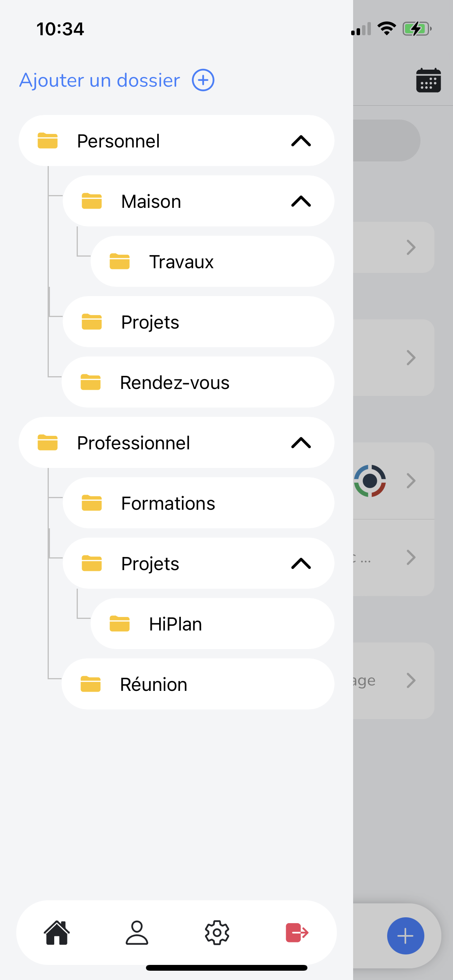Viewport: 453px width, 980px height.
Task: Tap the red logout icon
Action: (x=297, y=932)
